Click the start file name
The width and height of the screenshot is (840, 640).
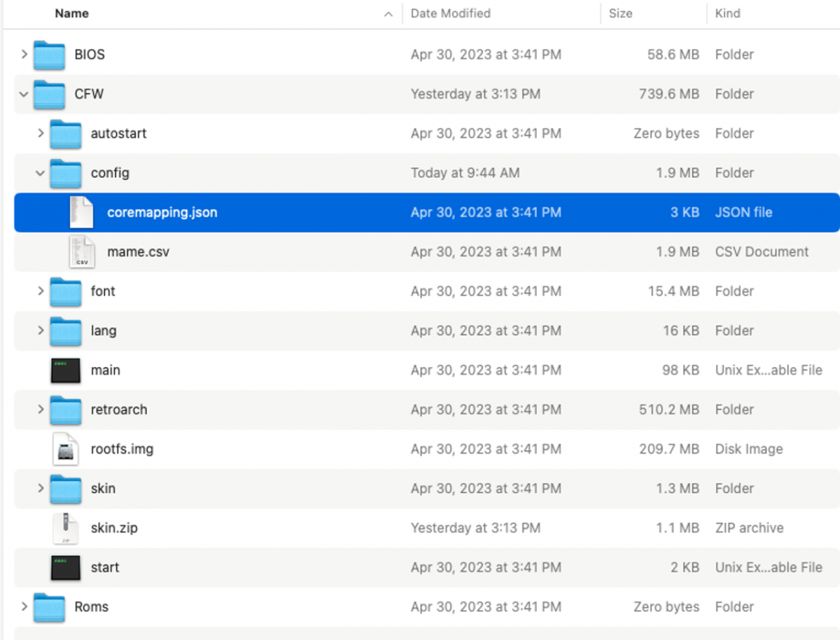[x=105, y=567]
